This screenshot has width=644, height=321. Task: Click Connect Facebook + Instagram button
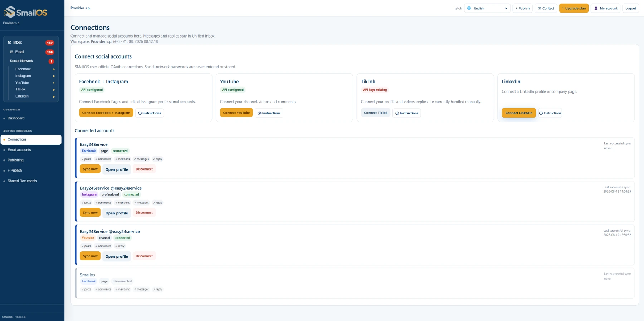pos(106,113)
